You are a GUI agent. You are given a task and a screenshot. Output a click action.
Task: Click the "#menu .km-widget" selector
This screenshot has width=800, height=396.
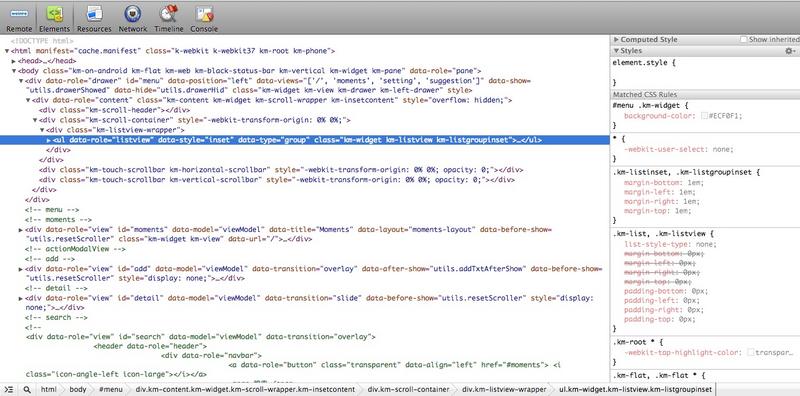click(647, 106)
